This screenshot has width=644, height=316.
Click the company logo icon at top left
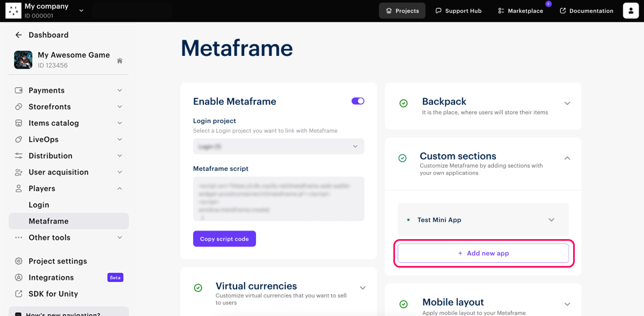pos(13,11)
